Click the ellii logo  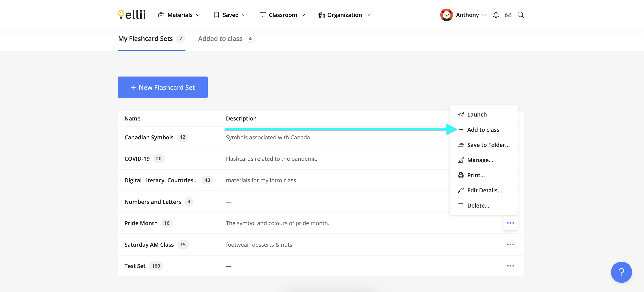132,15
